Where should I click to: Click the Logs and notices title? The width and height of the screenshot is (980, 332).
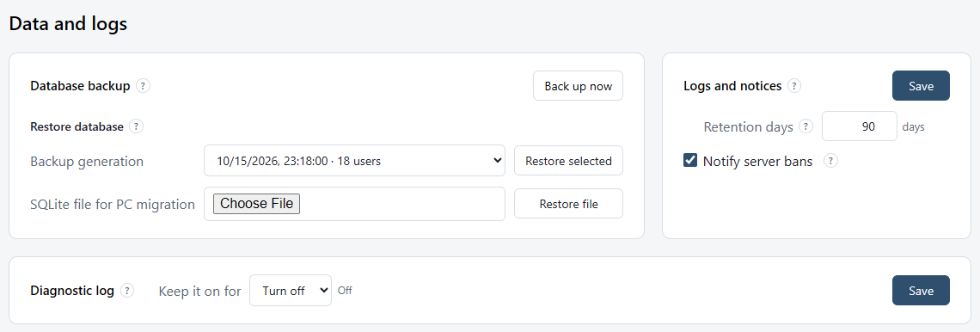pyautogui.click(x=732, y=86)
